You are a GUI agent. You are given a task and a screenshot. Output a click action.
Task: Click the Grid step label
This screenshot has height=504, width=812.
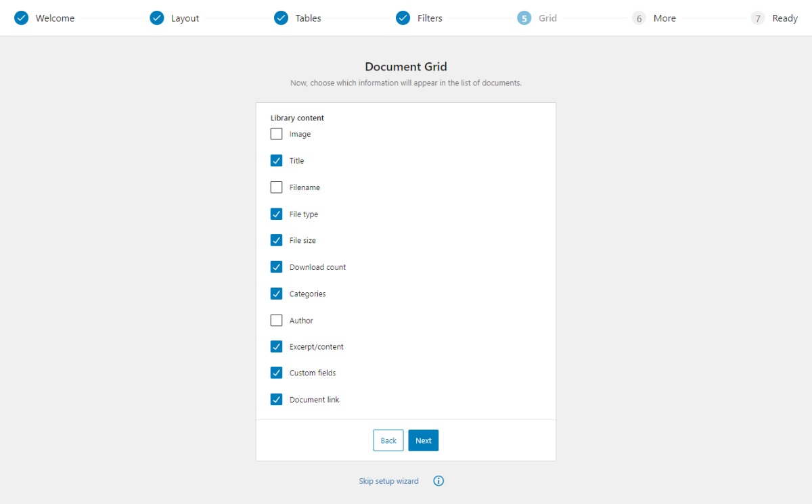(x=547, y=18)
